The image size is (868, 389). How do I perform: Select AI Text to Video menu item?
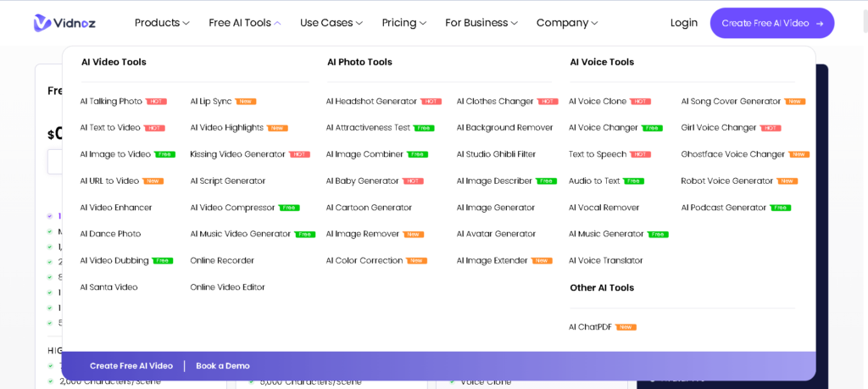pos(110,128)
